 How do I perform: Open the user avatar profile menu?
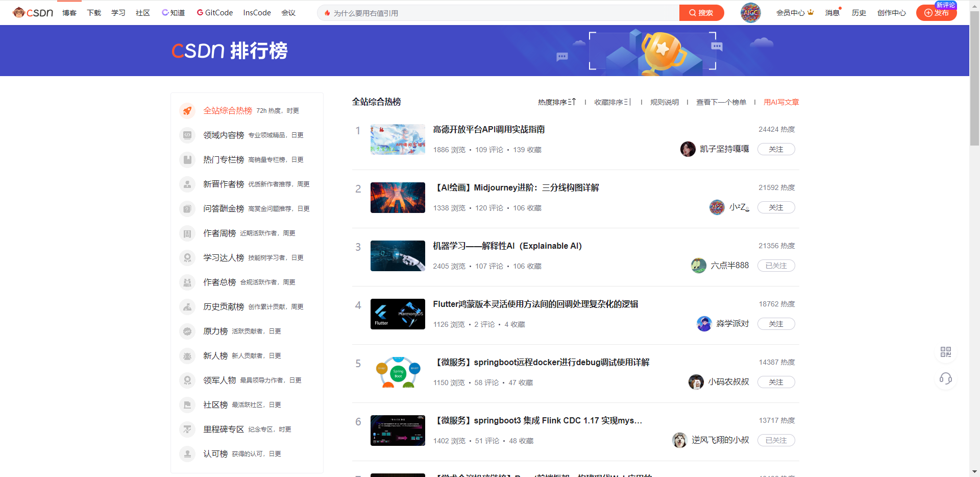[x=750, y=13]
